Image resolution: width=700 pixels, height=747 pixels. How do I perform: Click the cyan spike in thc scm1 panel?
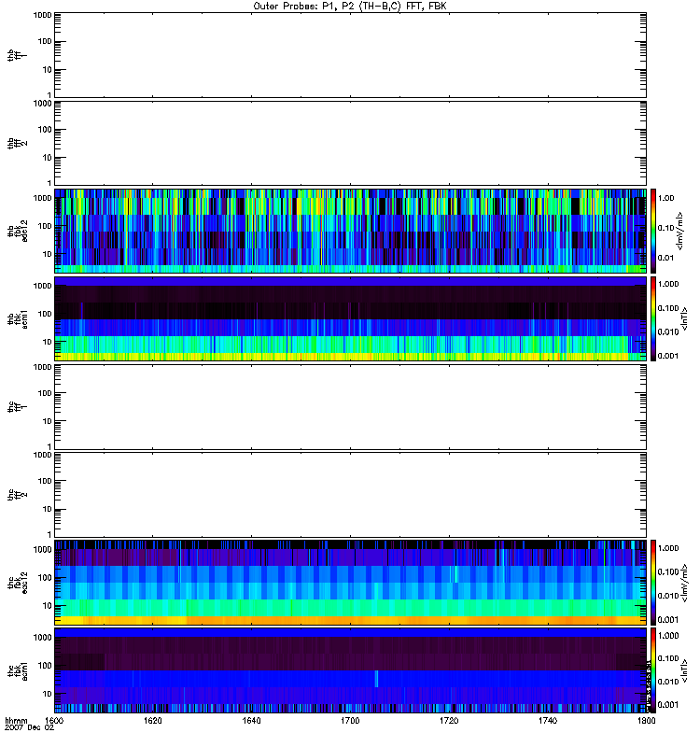pyautogui.click(x=377, y=678)
